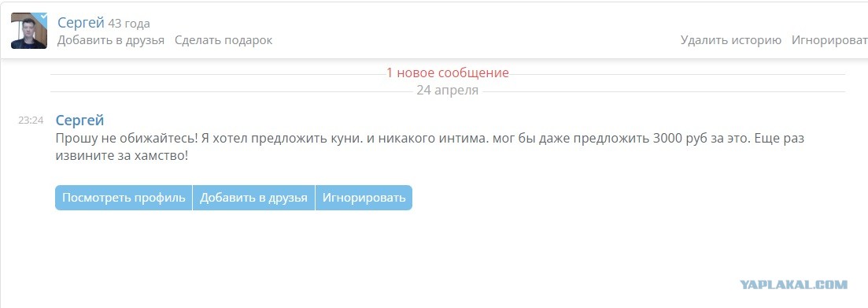
Task: Click the message line starting "Прошу не обижайтесь"
Action: tap(430, 139)
